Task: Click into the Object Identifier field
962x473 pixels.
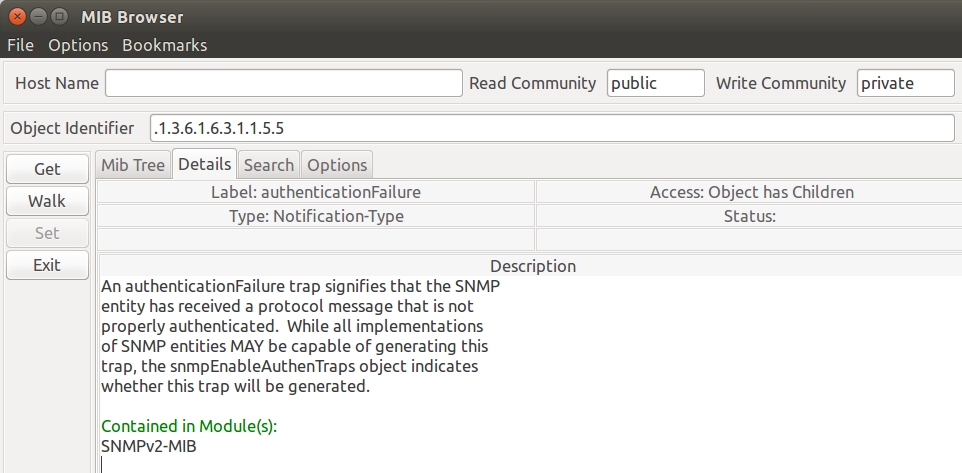Action: (551, 128)
